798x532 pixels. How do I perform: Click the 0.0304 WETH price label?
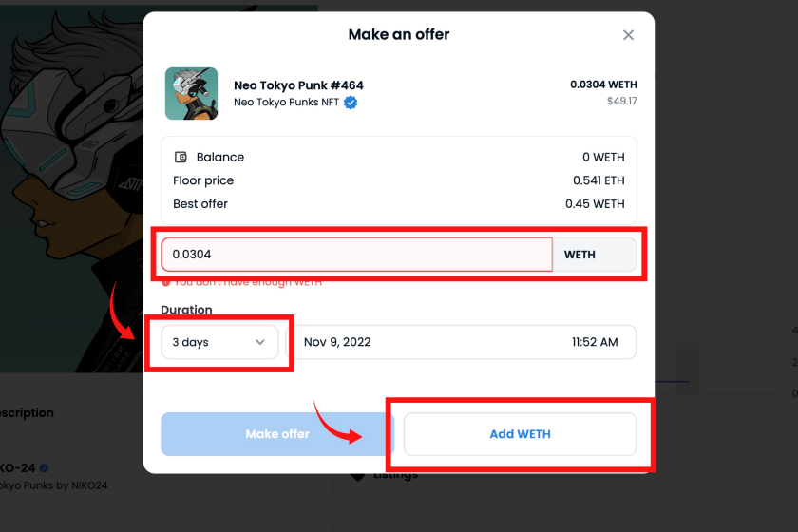pos(603,85)
